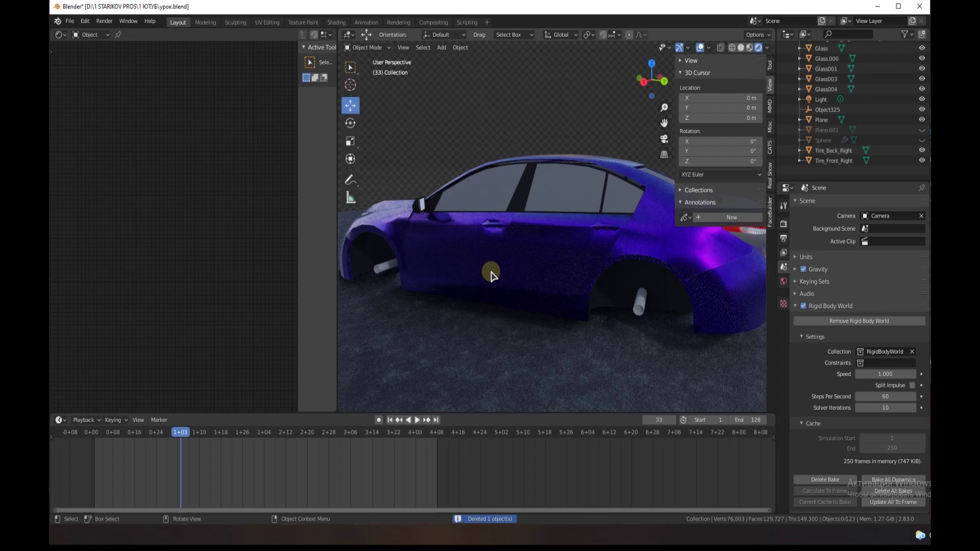Screen dimensions: 980x551
Task: Disable the Gravity checkbox
Action: pyautogui.click(x=803, y=269)
